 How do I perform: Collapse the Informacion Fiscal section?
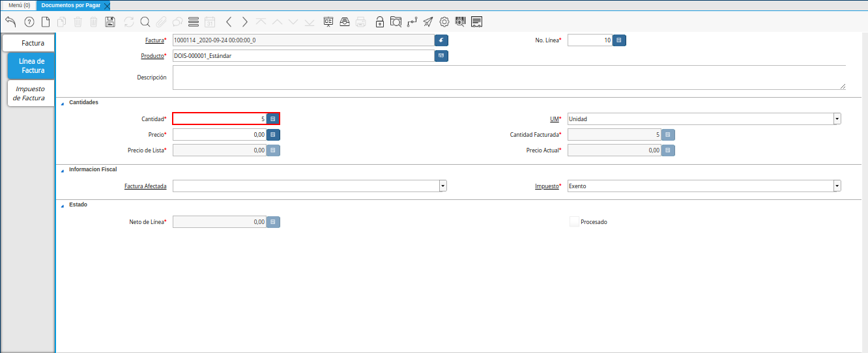tap(63, 170)
